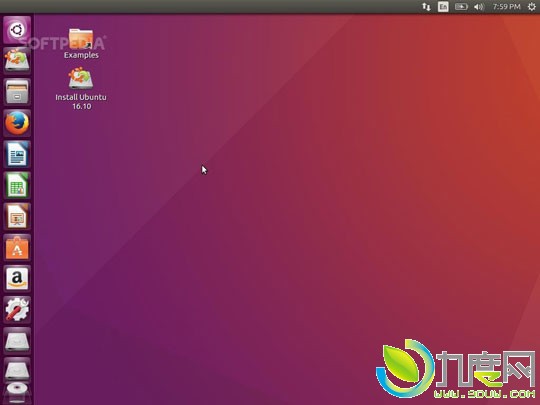The width and height of the screenshot is (540, 405).
Task: Open LibreOffice Impress presentation
Action: (x=17, y=216)
